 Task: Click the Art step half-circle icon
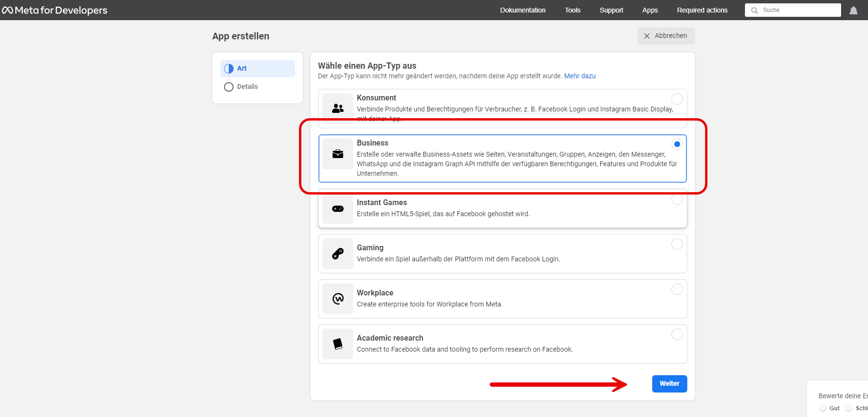point(229,69)
